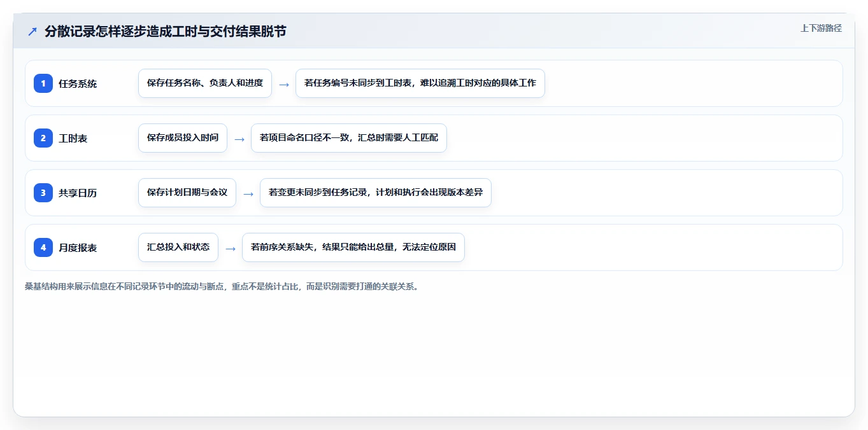Click the heading 分散记录怎样逐步造成工时与交付结果脱节
The height and width of the screenshot is (430, 868).
point(166,31)
